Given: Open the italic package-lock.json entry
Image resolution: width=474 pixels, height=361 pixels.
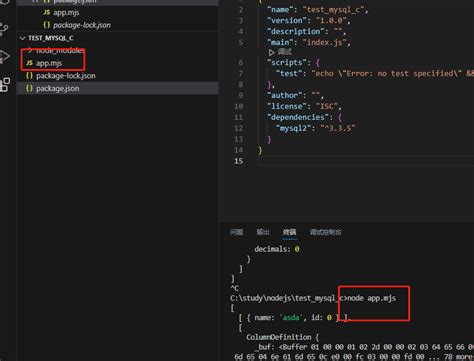Looking at the screenshot, I should [x=82, y=25].
